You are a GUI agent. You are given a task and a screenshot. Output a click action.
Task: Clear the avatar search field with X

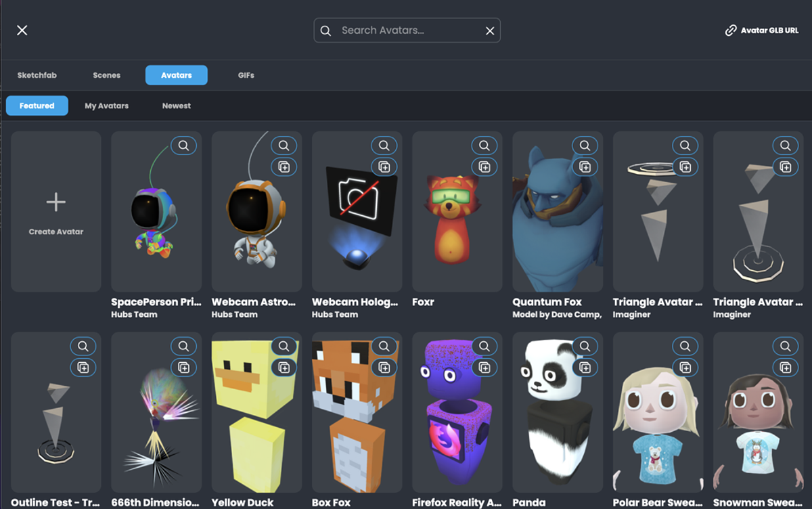490,30
